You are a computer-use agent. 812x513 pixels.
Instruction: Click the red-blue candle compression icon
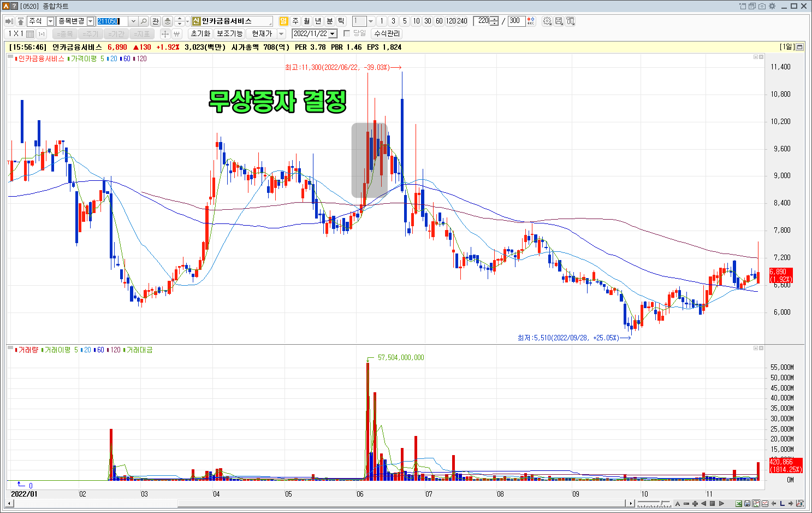pos(531,21)
